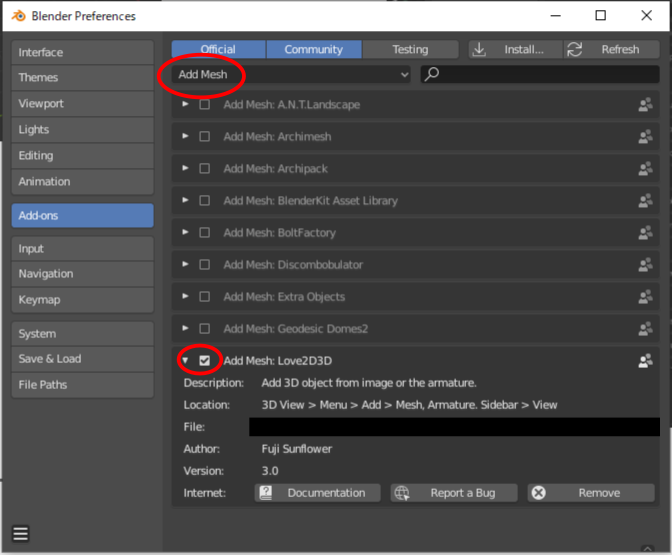The height and width of the screenshot is (555, 672).
Task: Remove the Love2D3D add-on
Action: click(591, 493)
